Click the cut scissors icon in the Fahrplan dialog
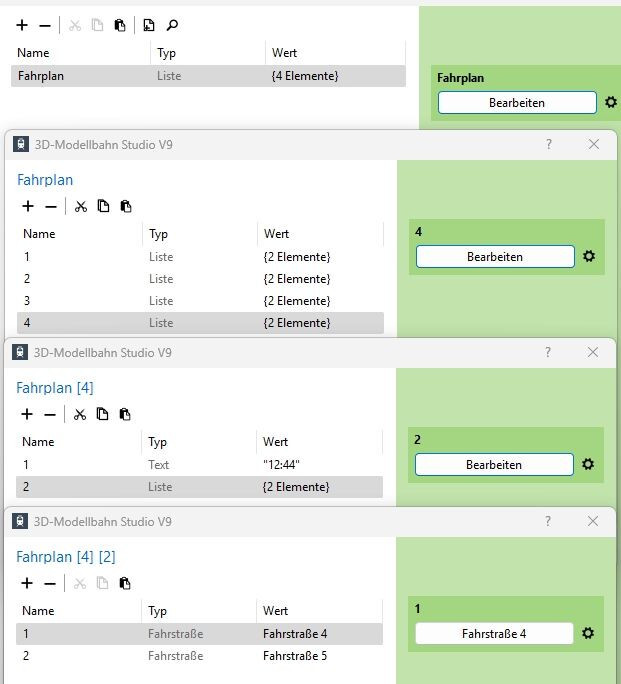Image resolution: width=621 pixels, height=684 pixels. click(80, 206)
